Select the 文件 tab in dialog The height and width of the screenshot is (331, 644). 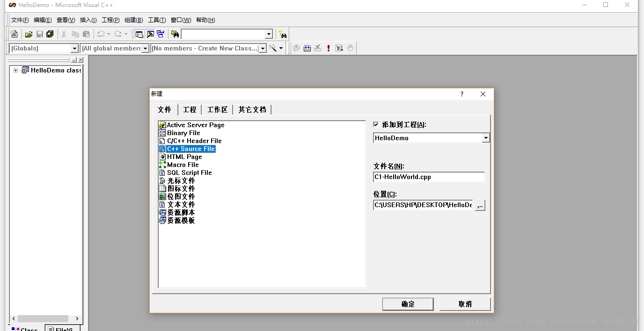click(165, 109)
